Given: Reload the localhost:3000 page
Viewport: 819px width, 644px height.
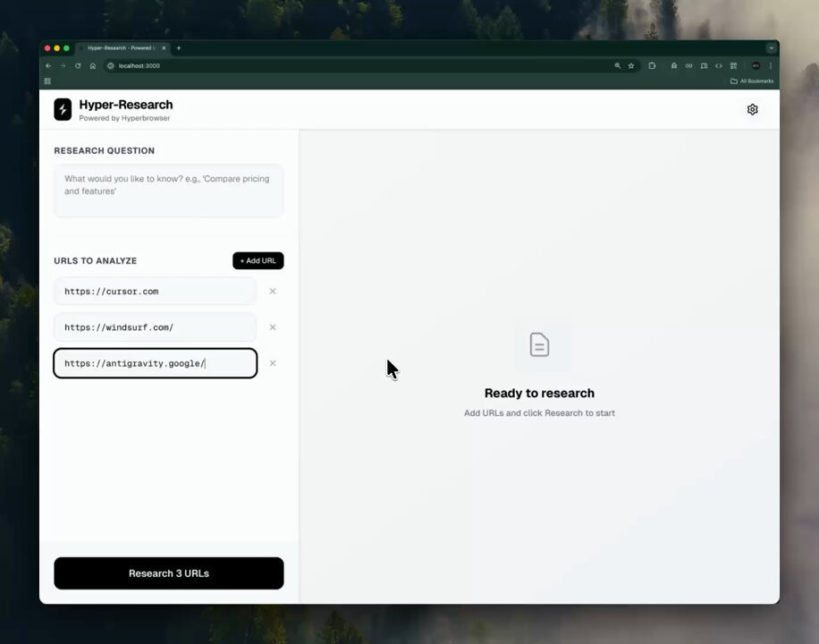Looking at the screenshot, I should 78,66.
